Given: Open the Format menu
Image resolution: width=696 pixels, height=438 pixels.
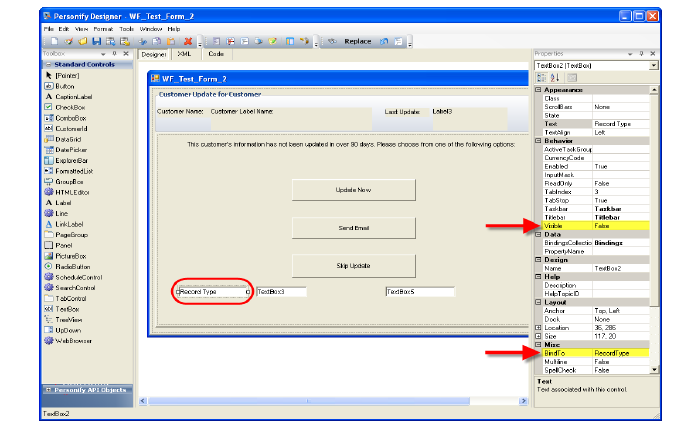Looking at the screenshot, I should point(102,29).
